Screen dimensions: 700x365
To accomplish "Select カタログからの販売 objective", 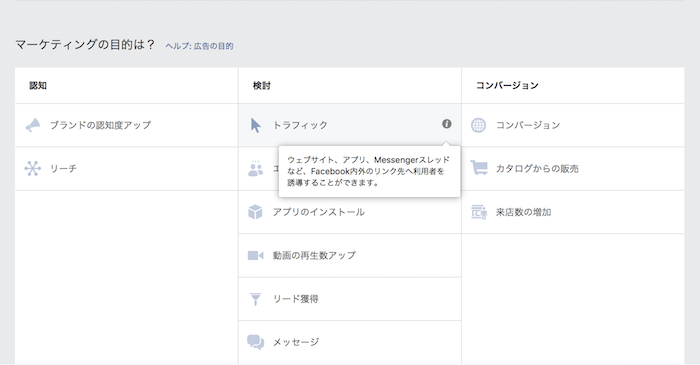I will (573, 169).
